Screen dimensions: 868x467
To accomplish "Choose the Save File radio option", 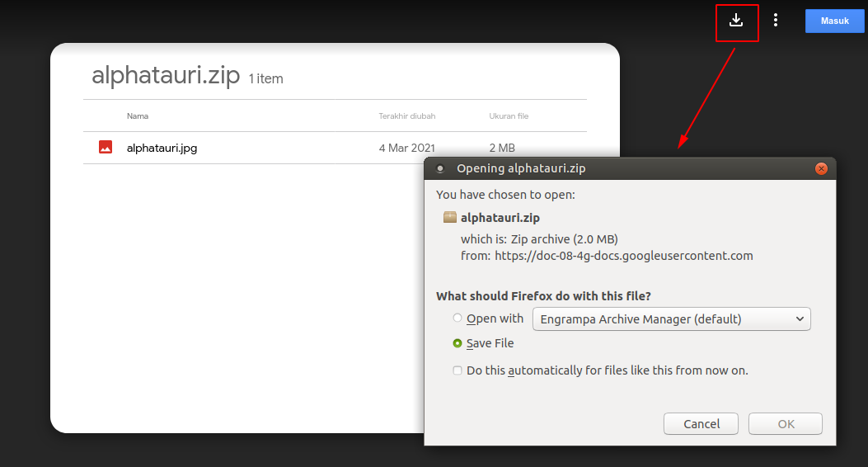I will pyautogui.click(x=457, y=343).
